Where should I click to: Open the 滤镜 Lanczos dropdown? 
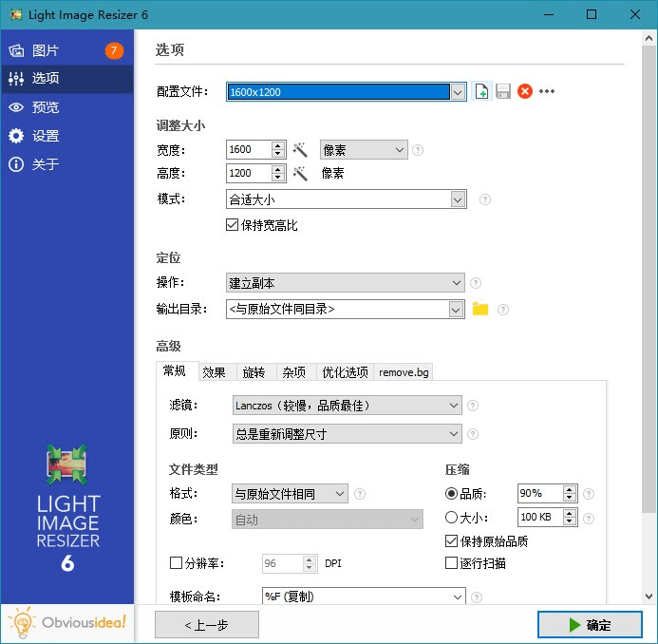tap(453, 406)
